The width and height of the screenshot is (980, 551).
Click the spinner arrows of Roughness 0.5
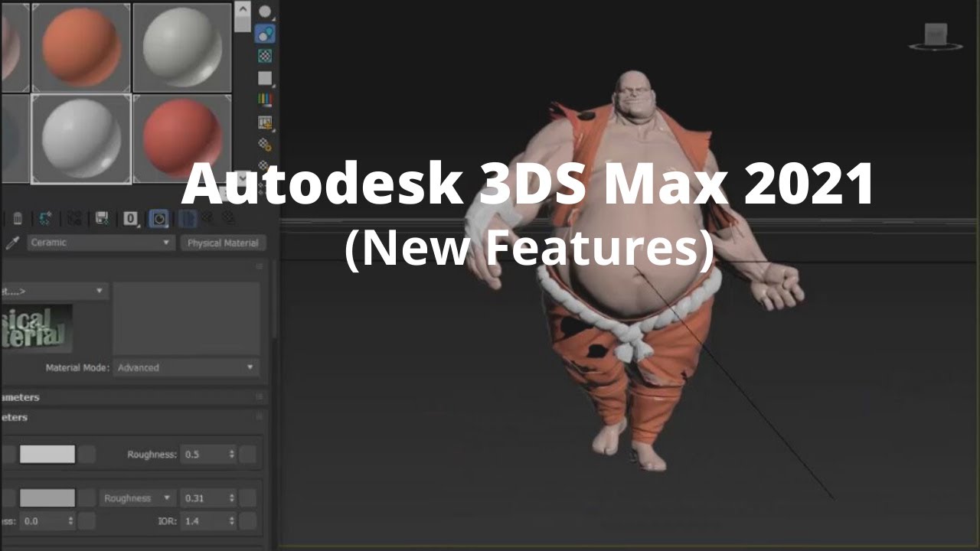[x=232, y=455]
